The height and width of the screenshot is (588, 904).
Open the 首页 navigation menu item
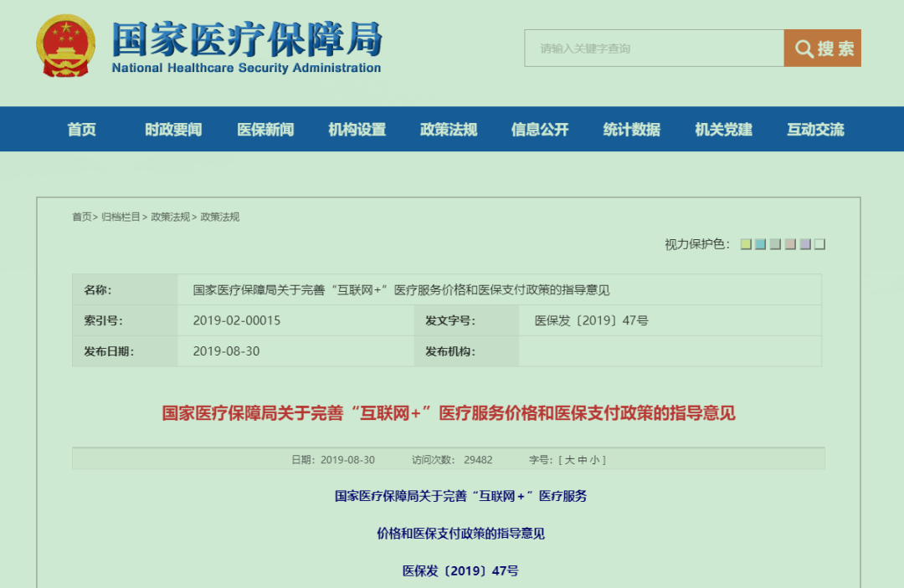[x=81, y=130]
